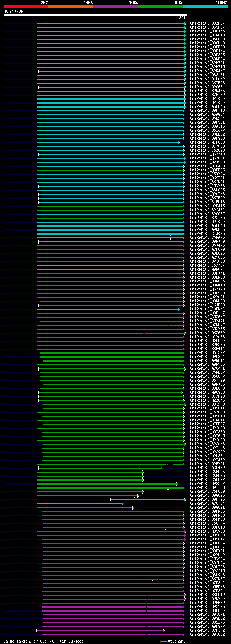The height and width of the screenshot is (644, 231).
Task: Click label UniRef100_A5CB45
Action: click(x=207, y=106)
